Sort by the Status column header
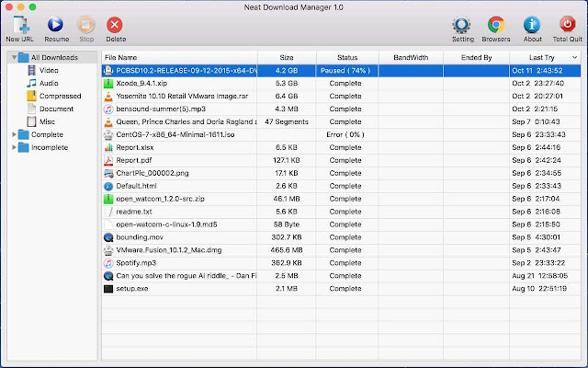The width and height of the screenshot is (588, 368). tap(346, 57)
